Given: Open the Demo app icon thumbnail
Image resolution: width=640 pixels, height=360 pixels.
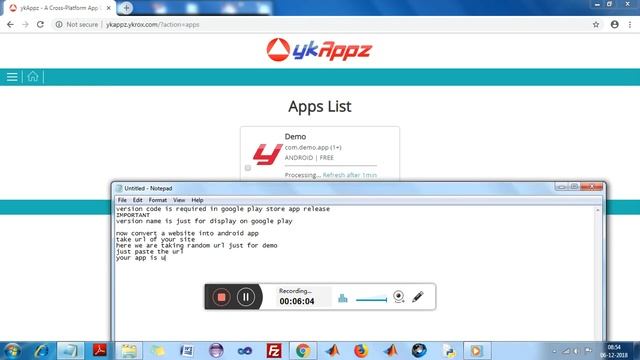Looking at the screenshot, I should [x=267, y=154].
